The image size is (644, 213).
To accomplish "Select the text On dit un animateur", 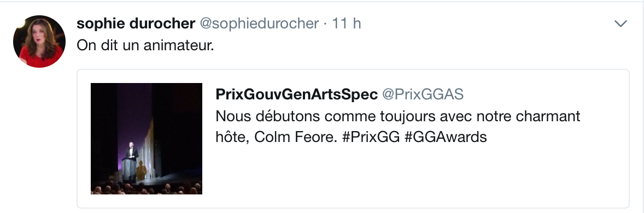I will (x=145, y=45).
